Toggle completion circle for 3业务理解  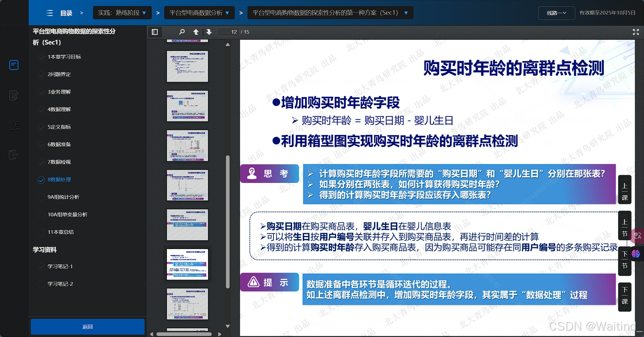41,92
